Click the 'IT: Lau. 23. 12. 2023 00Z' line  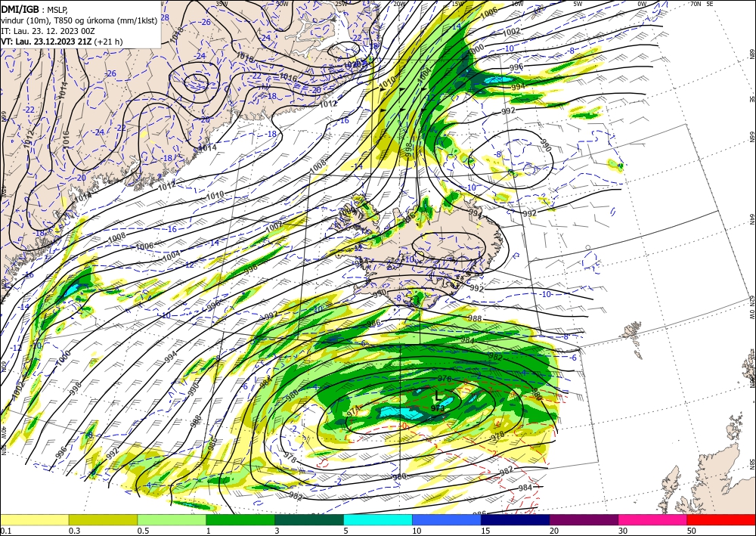(48, 31)
